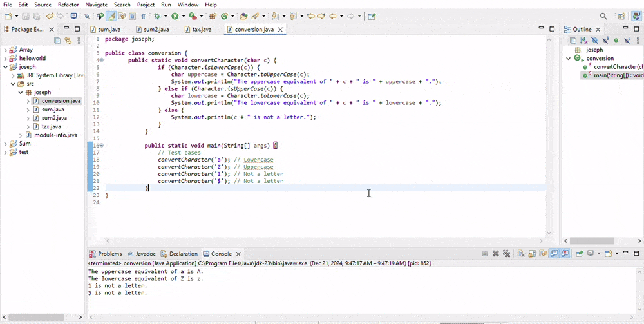Open Display Selected Console dropdown
The image size is (644, 324).
click(x=599, y=253)
